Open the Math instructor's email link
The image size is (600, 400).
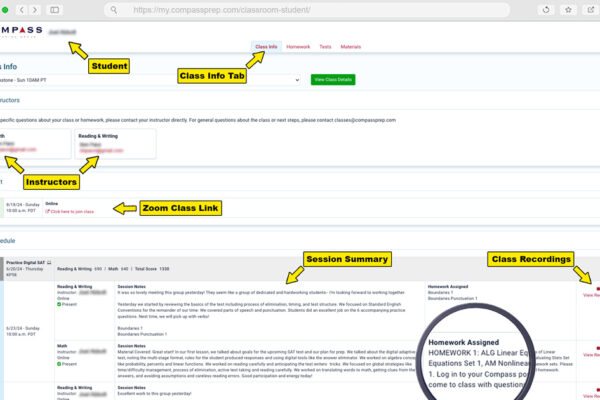[18, 150]
